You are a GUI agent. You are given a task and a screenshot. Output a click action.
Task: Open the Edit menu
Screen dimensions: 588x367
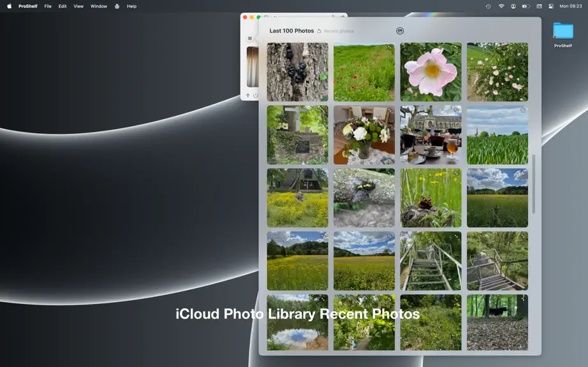pyautogui.click(x=62, y=6)
